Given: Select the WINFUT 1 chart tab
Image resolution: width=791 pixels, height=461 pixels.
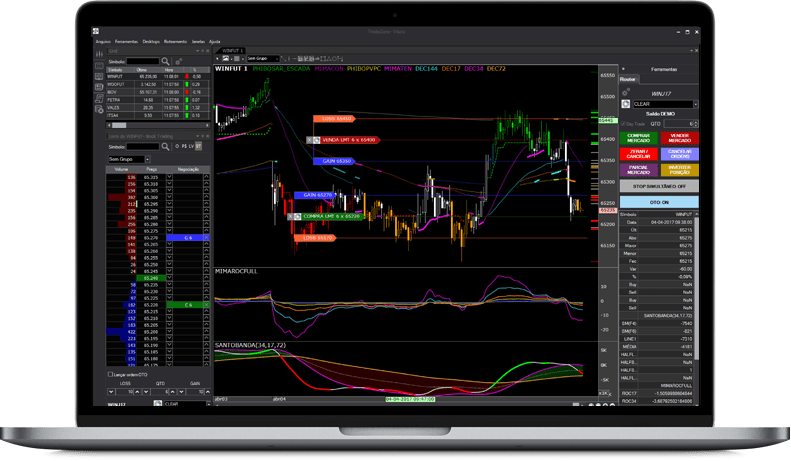Looking at the screenshot, I should [x=233, y=49].
